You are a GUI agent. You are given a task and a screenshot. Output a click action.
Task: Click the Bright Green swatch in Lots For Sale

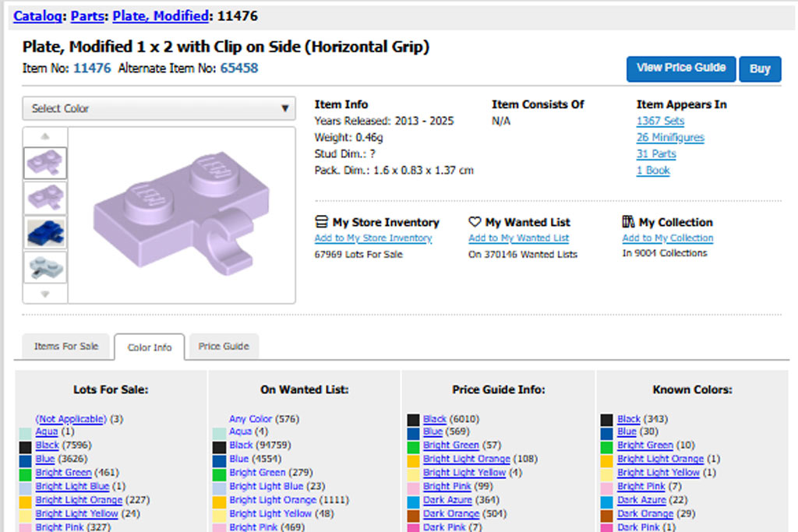[x=26, y=473]
